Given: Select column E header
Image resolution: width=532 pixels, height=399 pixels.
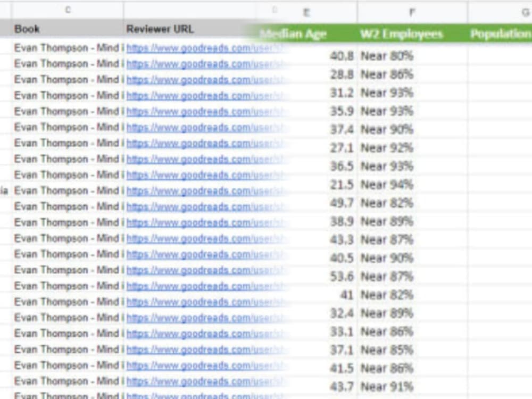Looking at the screenshot, I should [x=306, y=13].
